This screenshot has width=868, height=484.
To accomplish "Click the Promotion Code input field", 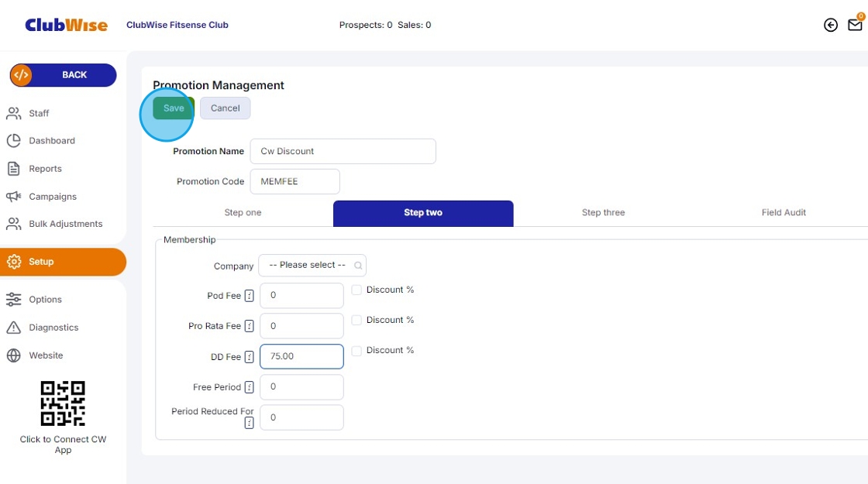I will point(295,181).
